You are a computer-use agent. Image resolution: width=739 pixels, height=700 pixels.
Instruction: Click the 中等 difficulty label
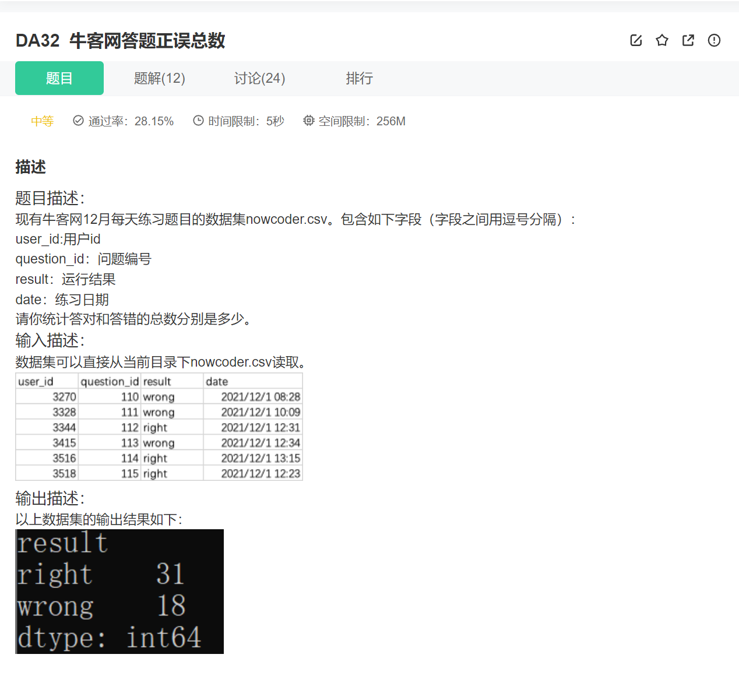click(x=42, y=121)
